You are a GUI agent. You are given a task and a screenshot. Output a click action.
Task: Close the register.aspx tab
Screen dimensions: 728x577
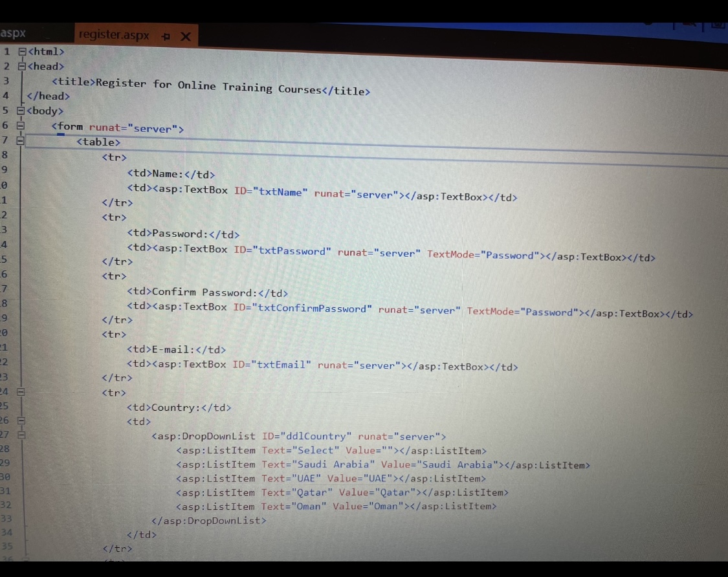[185, 37]
